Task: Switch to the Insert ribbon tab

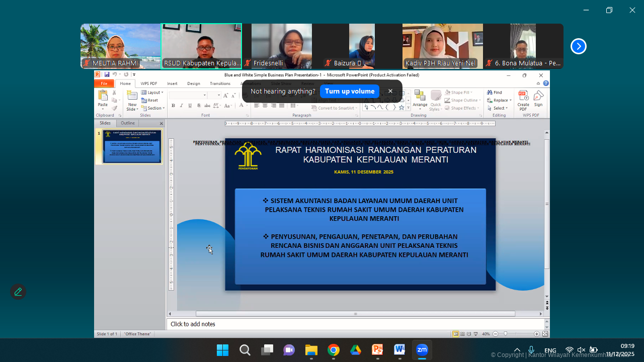Action: (172, 83)
